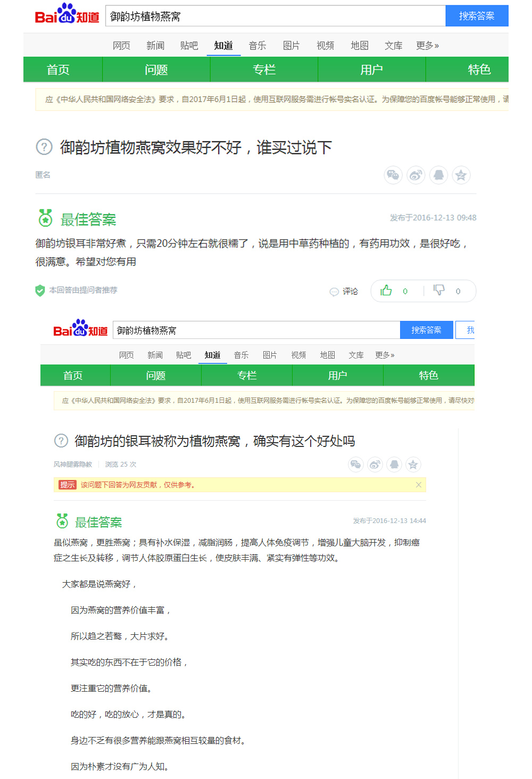Screen dimensions: 532x779
Task: Favorite first question with star icon
Action: 461,175
